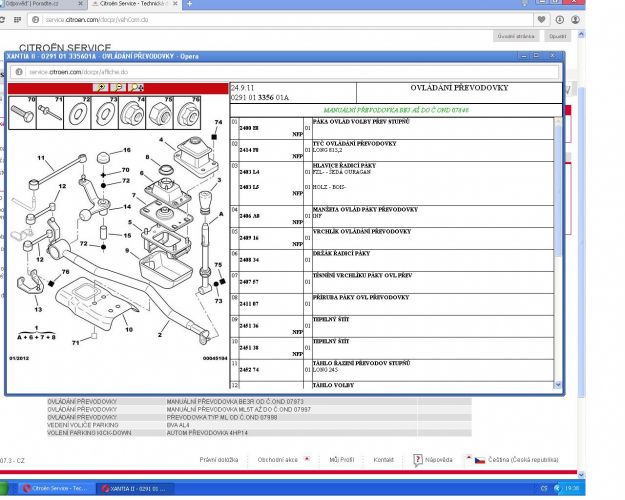The image size is (625, 500).
Task: Open the Kontakt link
Action: [x=383, y=460]
